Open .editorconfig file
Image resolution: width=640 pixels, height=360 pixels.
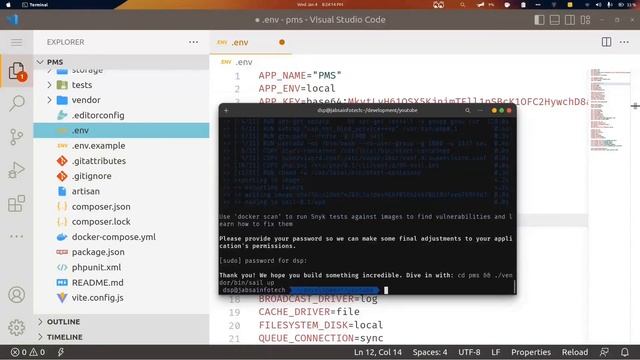pyautogui.click(x=98, y=115)
